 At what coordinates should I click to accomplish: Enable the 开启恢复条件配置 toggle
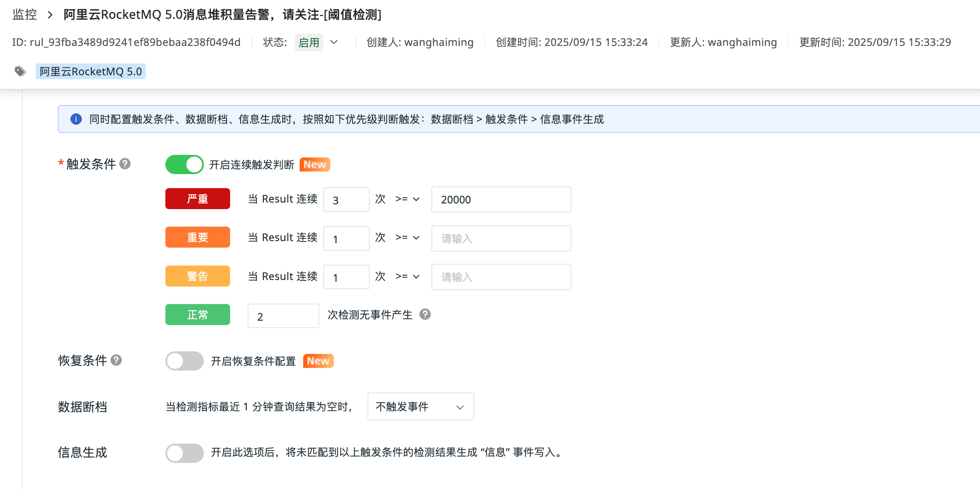(184, 361)
